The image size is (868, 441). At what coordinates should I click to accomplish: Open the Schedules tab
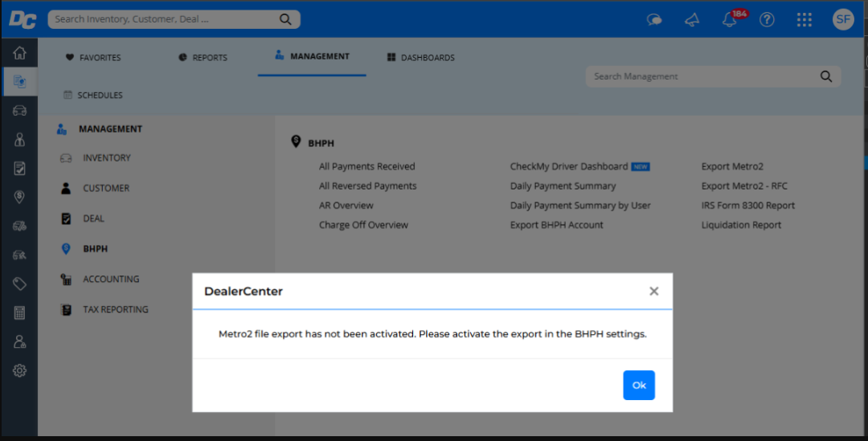[x=93, y=95]
